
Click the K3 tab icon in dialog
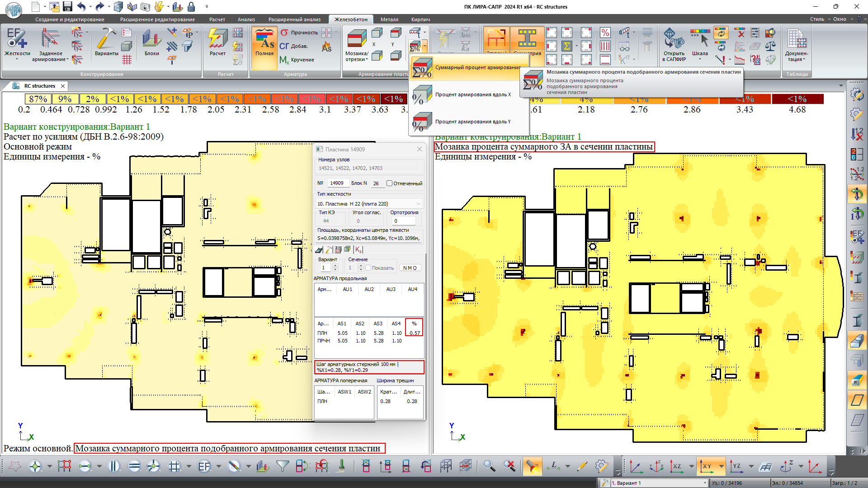pos(358,250)
